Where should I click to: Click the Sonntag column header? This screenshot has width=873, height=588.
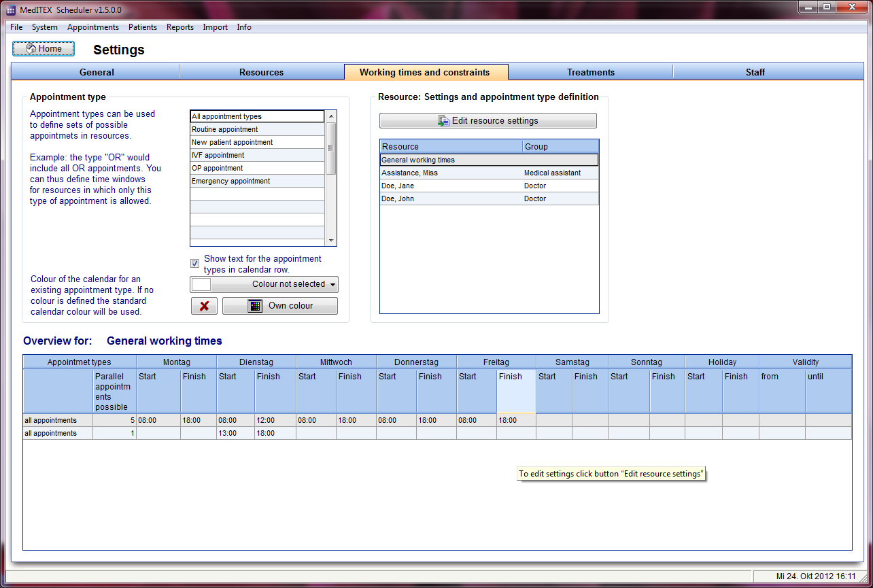click(647, 362)
